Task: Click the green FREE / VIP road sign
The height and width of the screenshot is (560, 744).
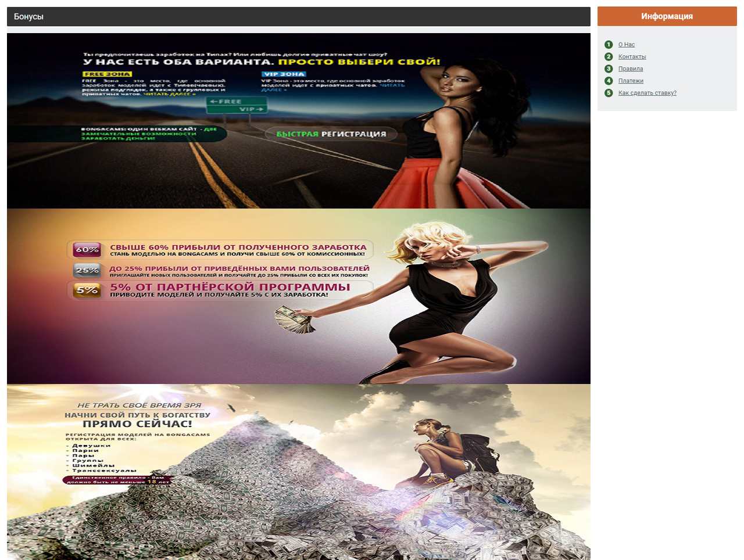Action: point(237,105)
